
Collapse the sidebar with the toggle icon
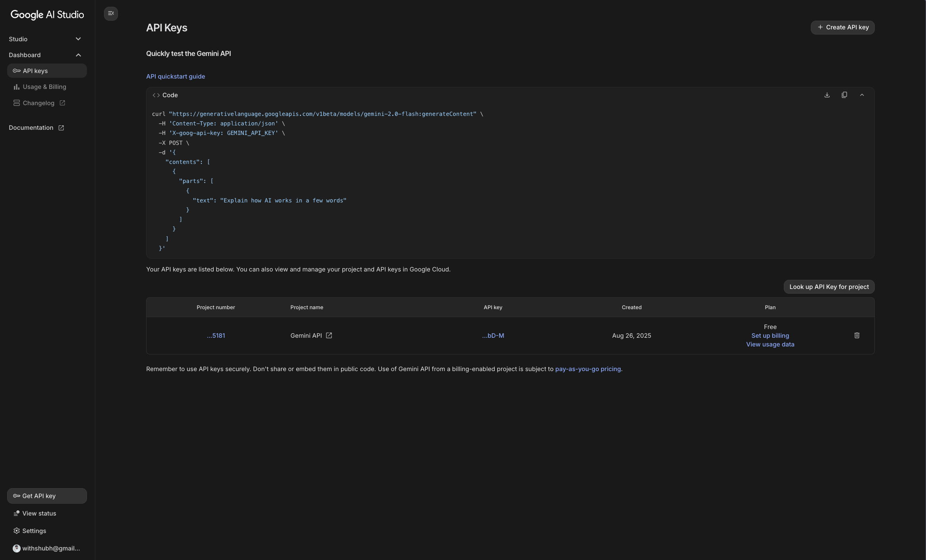pyautogui.click(x=111, y=13)
